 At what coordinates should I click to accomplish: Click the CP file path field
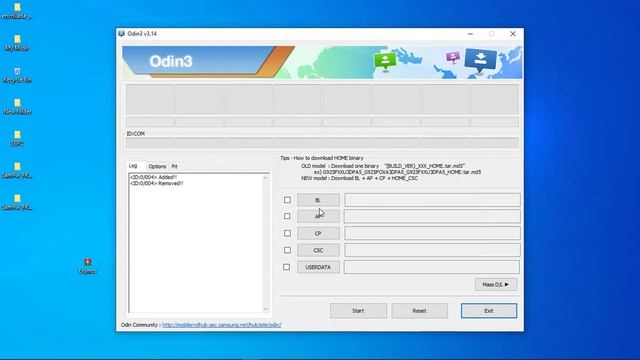click(432, 233)
